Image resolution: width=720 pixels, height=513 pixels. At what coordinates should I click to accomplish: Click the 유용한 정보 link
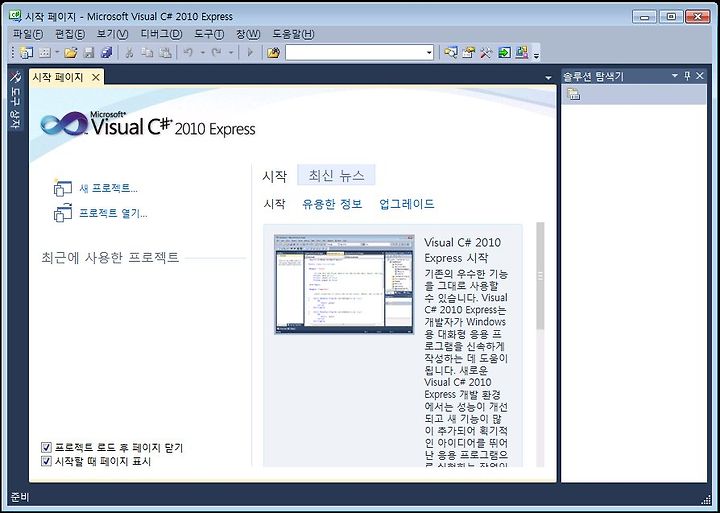click(x=332, y=203)
